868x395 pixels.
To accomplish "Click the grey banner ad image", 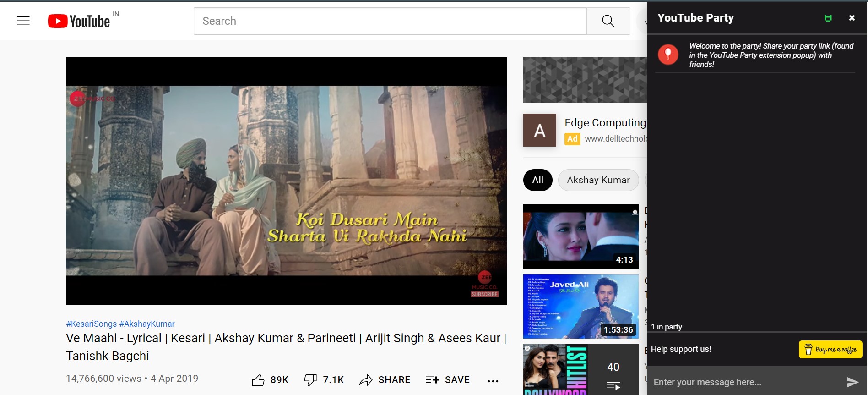I will click(585, 80).
